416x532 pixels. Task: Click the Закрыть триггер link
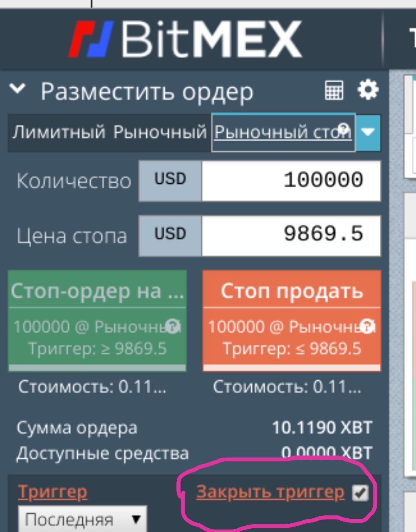270,492
